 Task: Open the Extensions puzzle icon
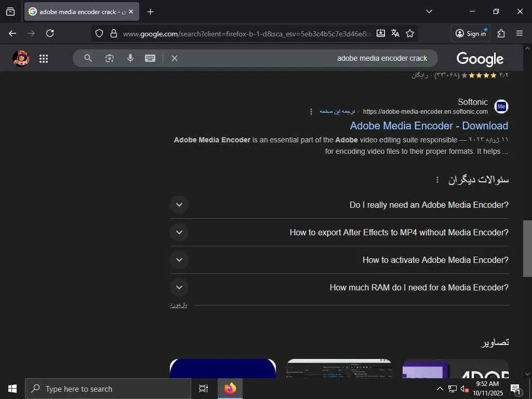pyautogui.click(x=501, y=33)
